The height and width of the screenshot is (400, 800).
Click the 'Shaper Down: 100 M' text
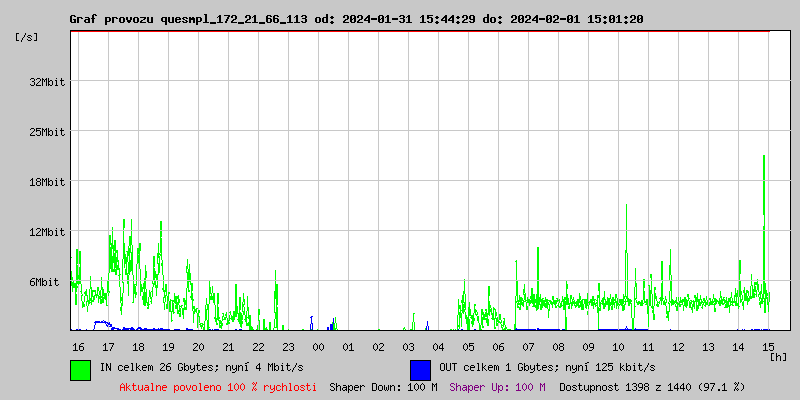(383, 387)
